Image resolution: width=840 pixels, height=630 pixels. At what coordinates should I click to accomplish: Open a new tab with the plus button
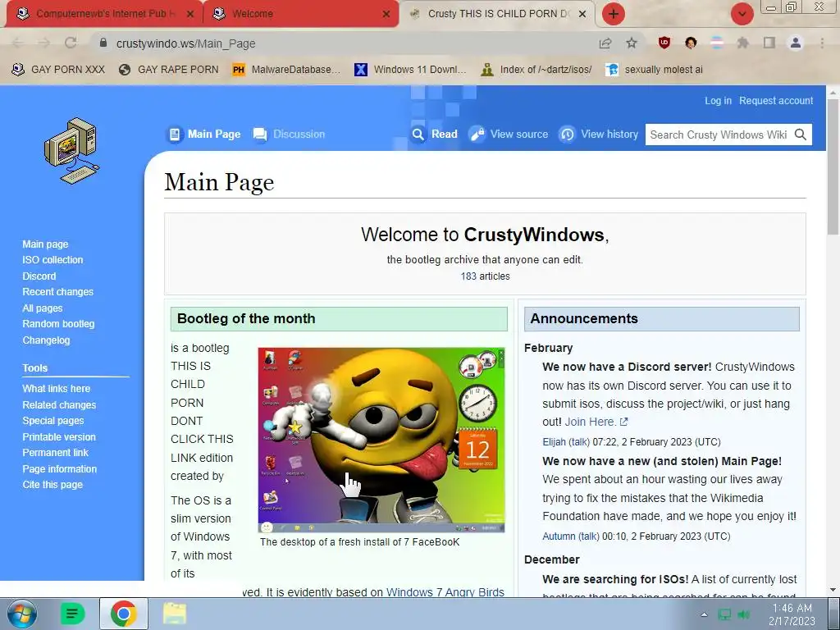pos(614,14)
